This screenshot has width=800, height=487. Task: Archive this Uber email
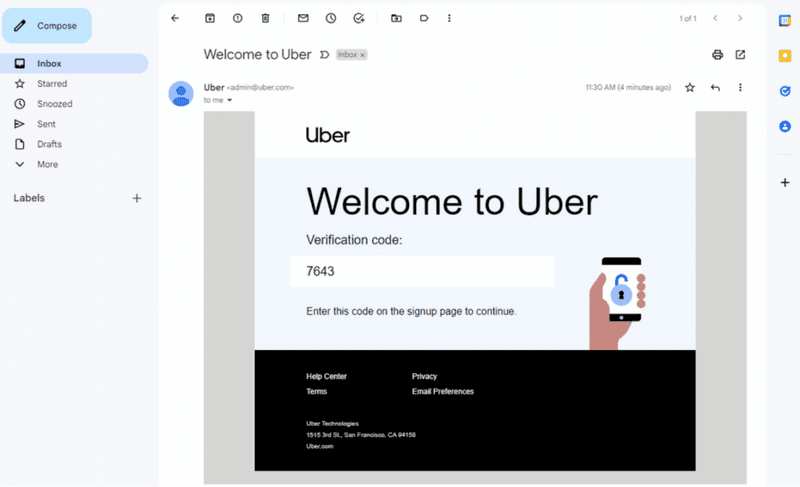pos(210,18)
